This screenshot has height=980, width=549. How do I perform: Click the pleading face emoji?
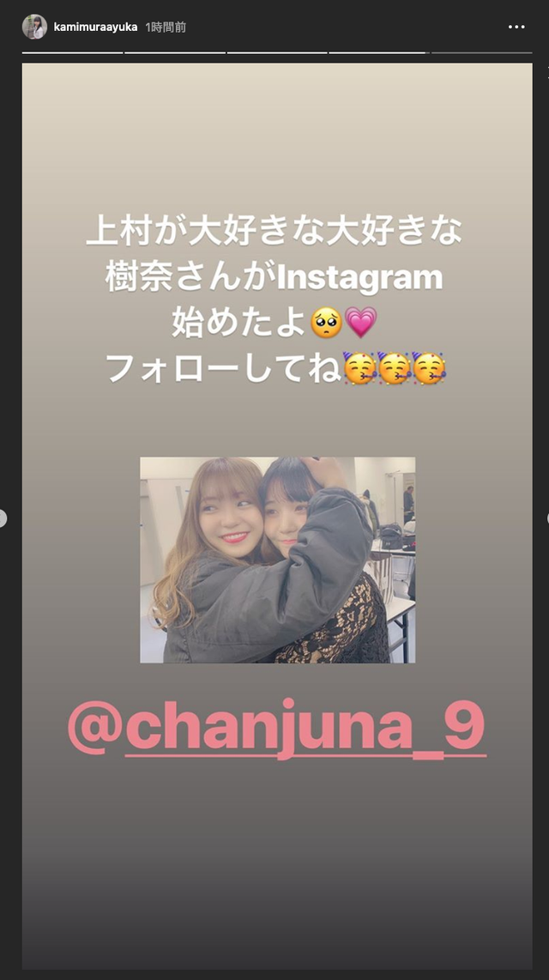[327, 324]
